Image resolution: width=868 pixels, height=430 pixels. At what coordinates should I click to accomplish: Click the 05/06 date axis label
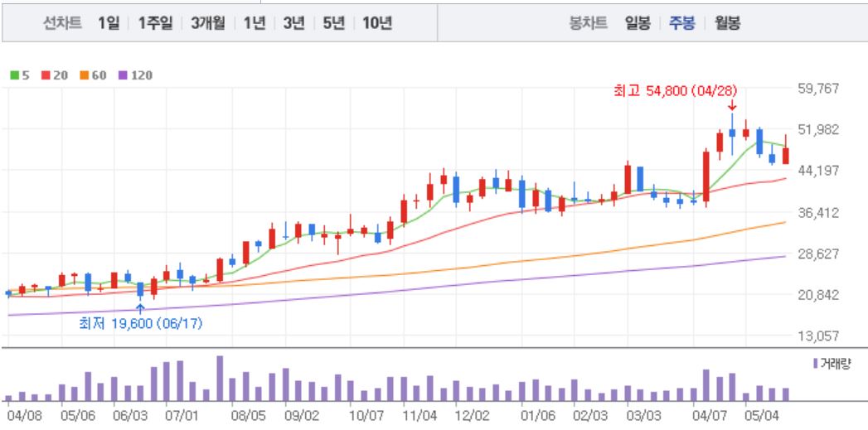77,416
